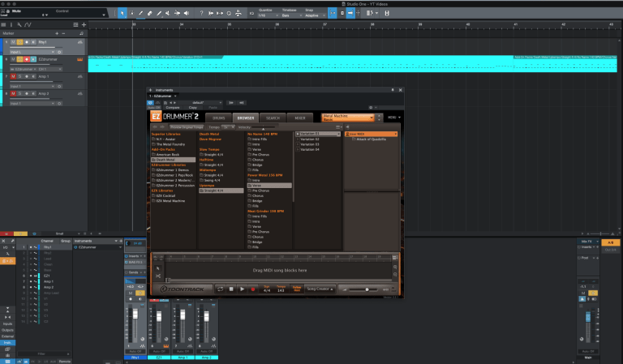Open the Timebase Bars dropdown

[292, 15]
